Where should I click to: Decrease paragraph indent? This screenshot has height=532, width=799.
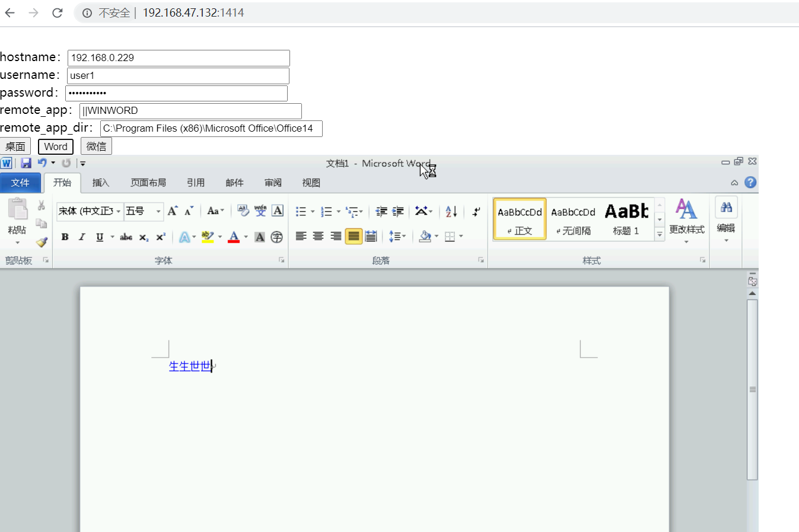(x=381, y=211)
